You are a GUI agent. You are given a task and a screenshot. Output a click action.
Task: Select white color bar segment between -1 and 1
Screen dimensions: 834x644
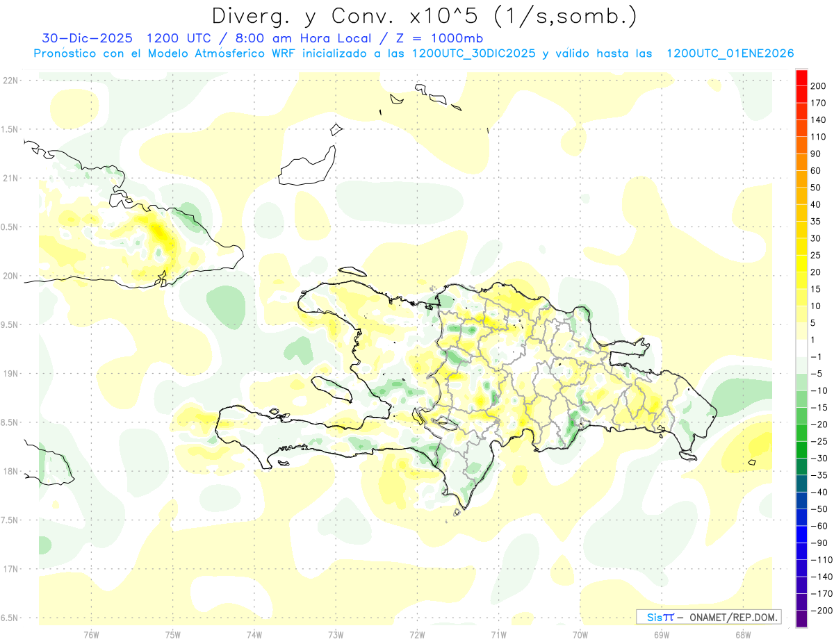[801, 348]
